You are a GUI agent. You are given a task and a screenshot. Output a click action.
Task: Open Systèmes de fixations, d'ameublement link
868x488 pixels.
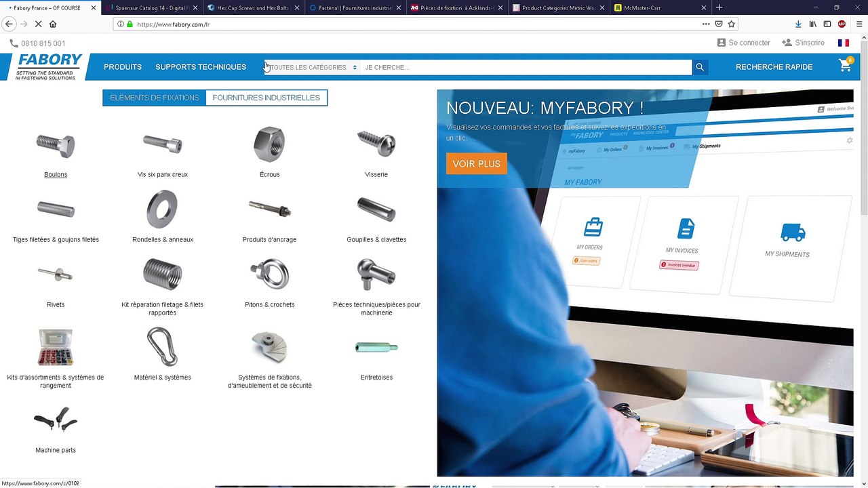(269, 382)
